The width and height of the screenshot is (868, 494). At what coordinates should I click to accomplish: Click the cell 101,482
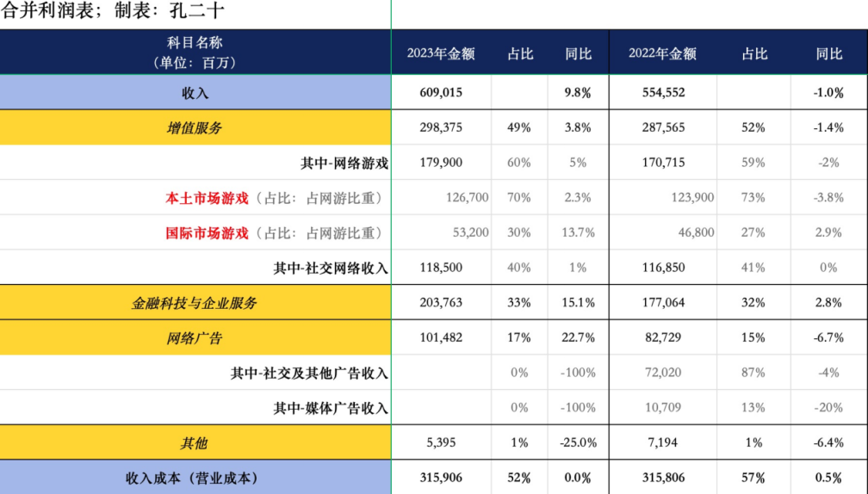pyautogui.click(x=441, y=337)
